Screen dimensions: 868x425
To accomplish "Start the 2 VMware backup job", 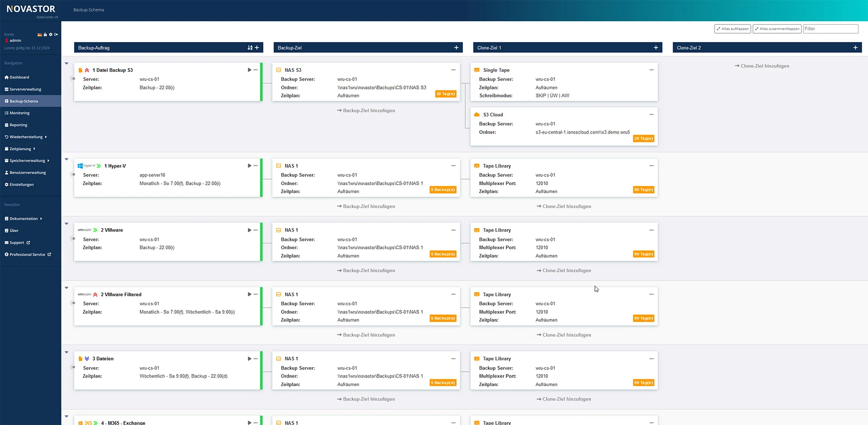I will (249, 230).
